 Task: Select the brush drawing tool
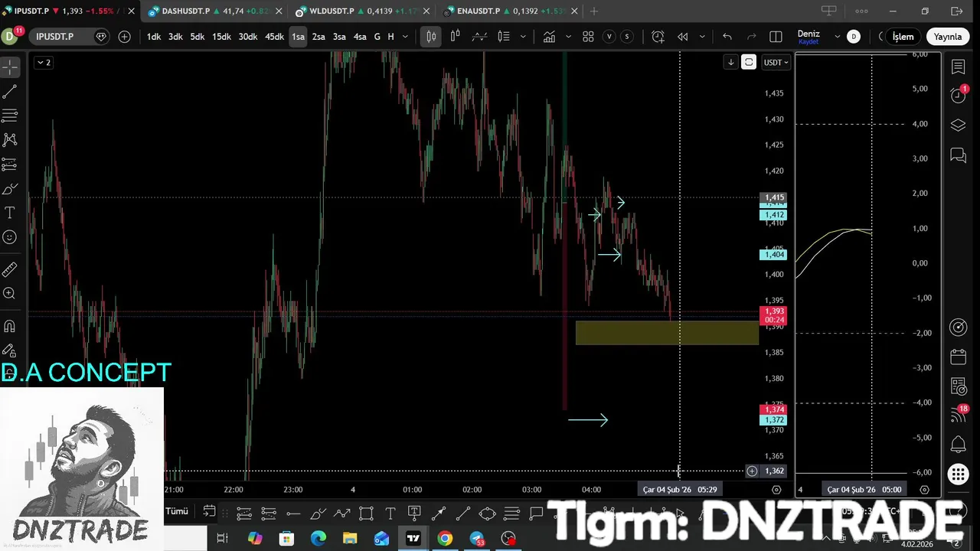(10, 189)
